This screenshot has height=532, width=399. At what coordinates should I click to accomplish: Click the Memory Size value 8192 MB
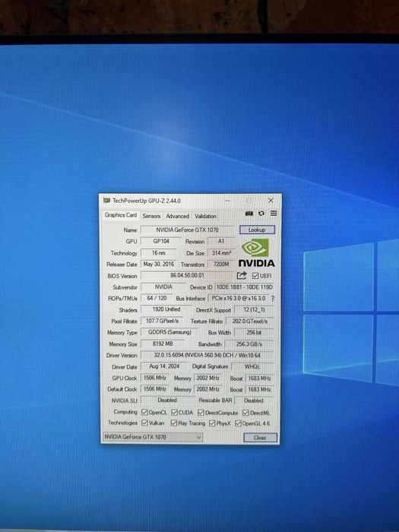(x=163, y=344)
